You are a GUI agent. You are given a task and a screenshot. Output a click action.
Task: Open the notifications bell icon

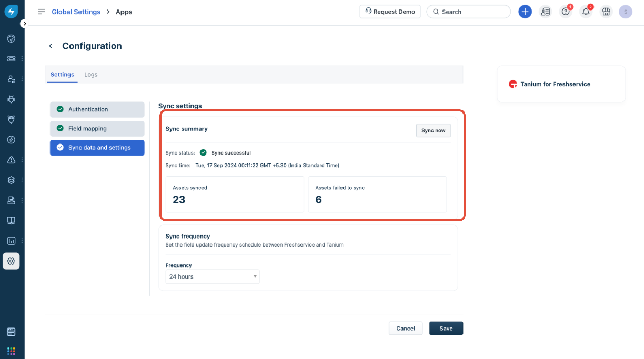point(586,12)
